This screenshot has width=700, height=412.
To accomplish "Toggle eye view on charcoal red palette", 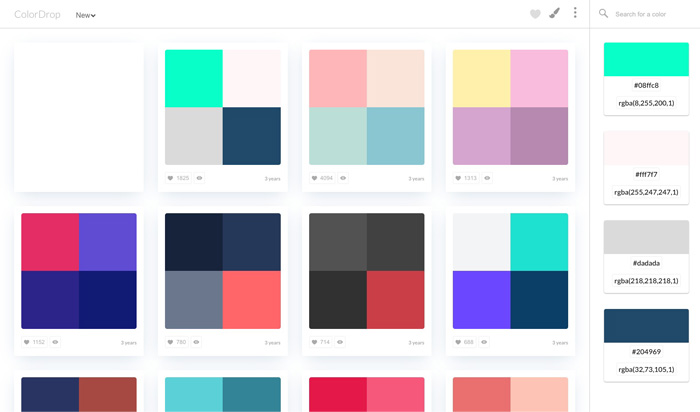I will tap(340, 342).
